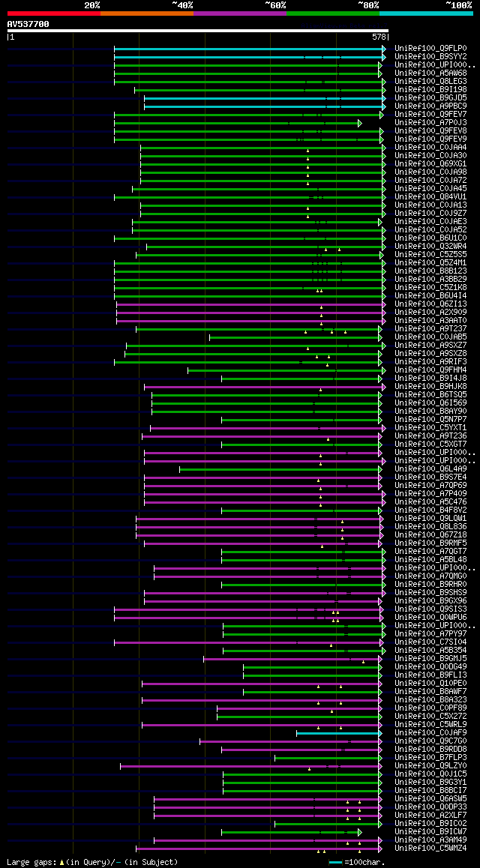Click the green ~80% legend segment
480x868 pixels.
(x=333, y=13)
